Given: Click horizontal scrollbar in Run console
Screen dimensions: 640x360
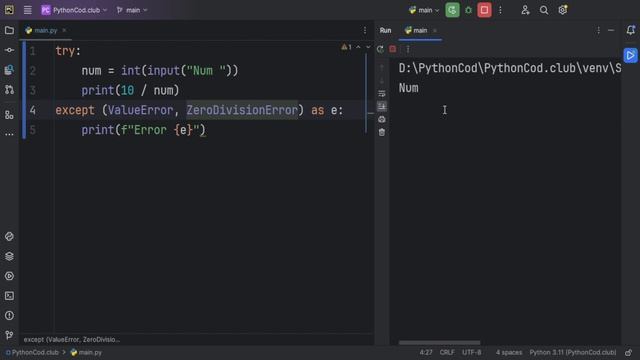Looking at the screenshot, I should [x=439, y=343].
